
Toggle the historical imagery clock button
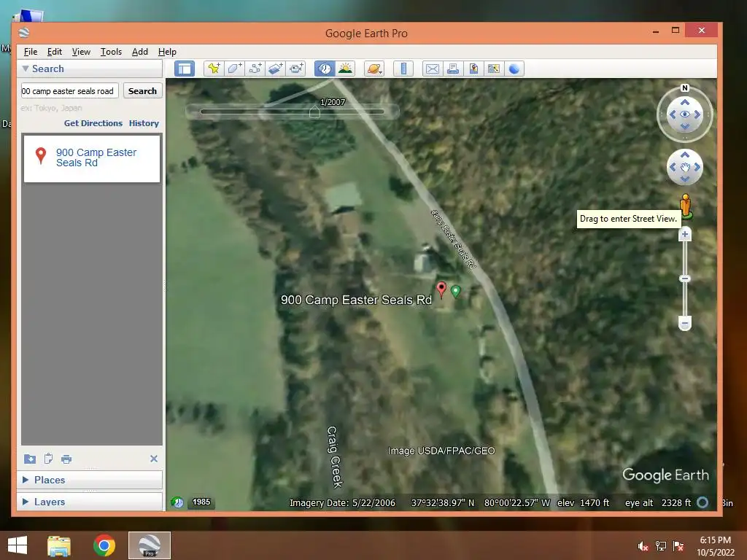tap(325, 69)
